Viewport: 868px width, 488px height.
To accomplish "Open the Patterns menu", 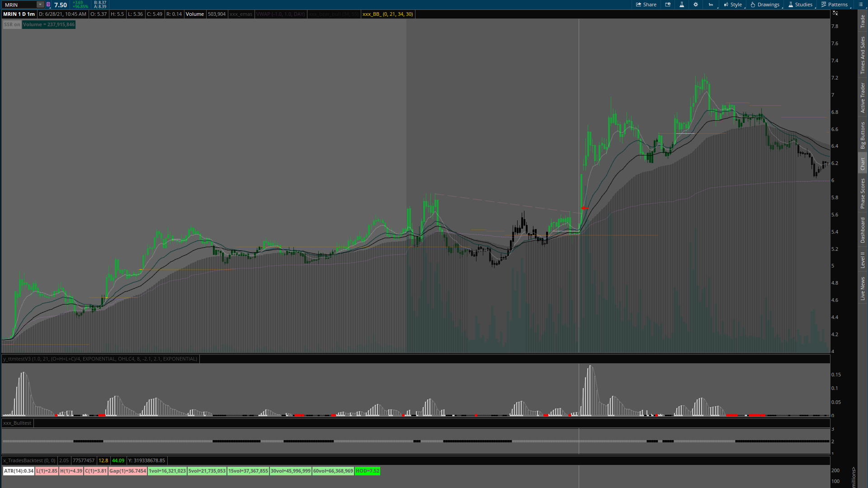I will click(x=835, y=5).
